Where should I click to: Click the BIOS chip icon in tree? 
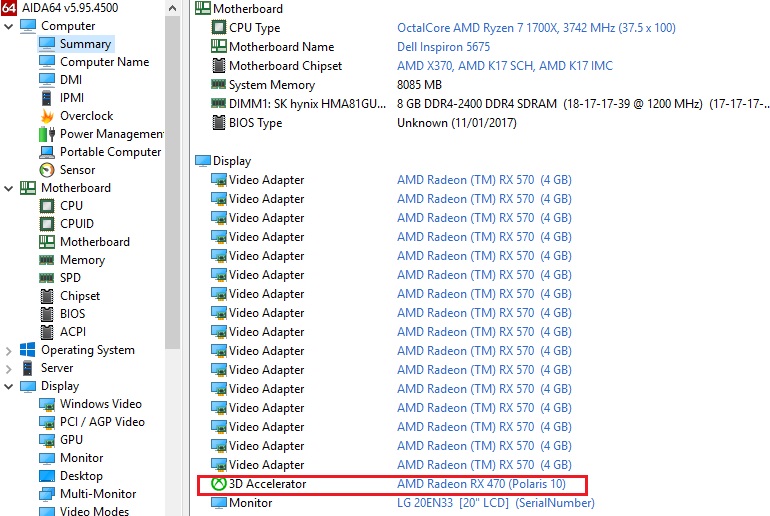[x=47, y=314]
